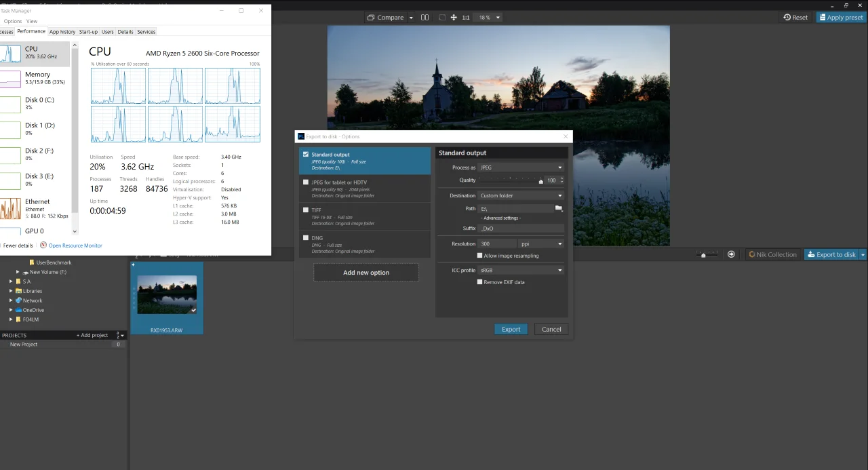Uncheck the Standard output export option
This screenshot has height=470, width=868.
tap(306, 155)
